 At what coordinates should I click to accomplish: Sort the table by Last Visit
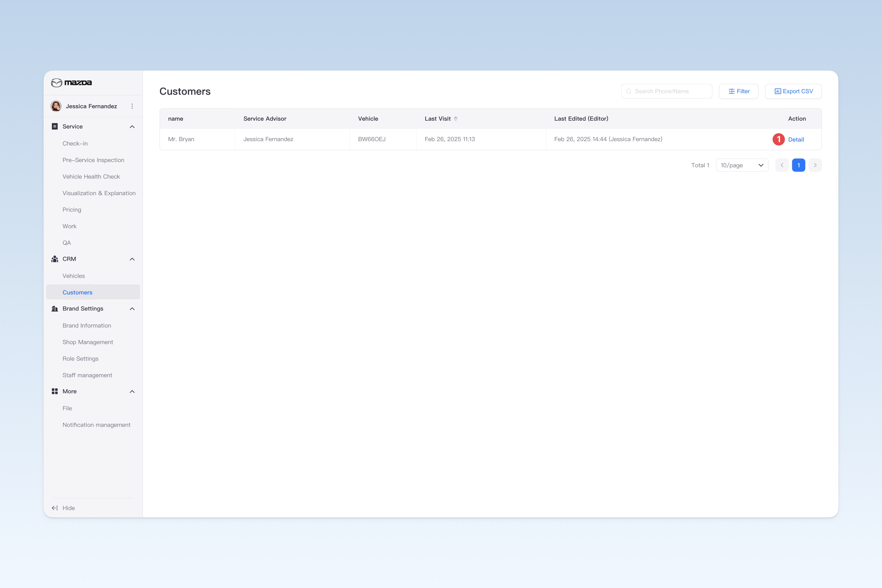455,118
